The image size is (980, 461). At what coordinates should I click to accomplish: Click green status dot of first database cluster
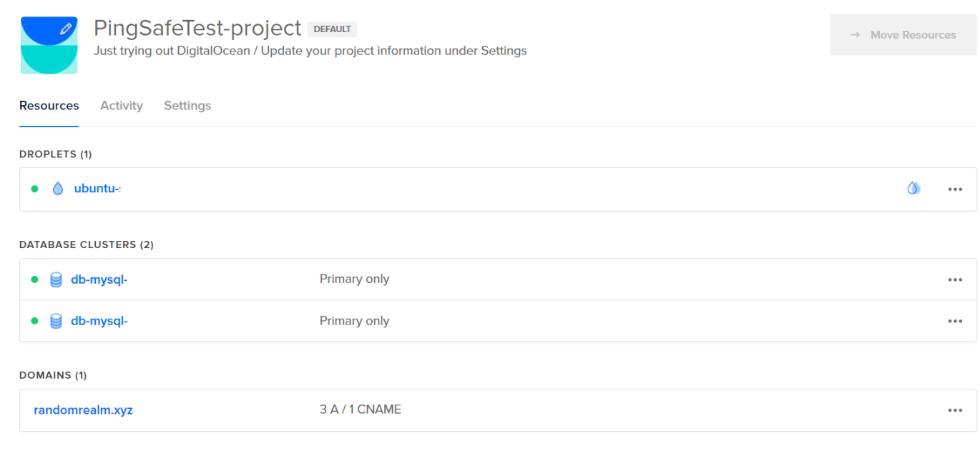[x=34, y=279]
